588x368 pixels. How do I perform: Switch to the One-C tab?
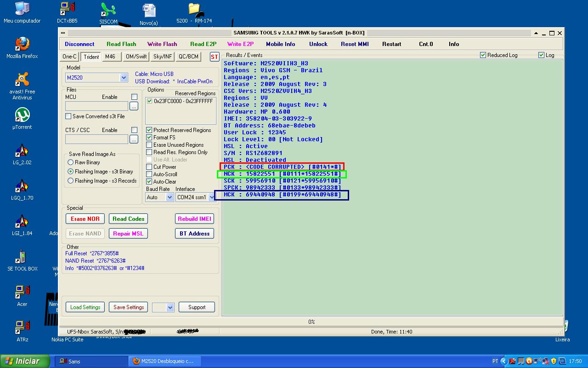(x=69, y=57)
